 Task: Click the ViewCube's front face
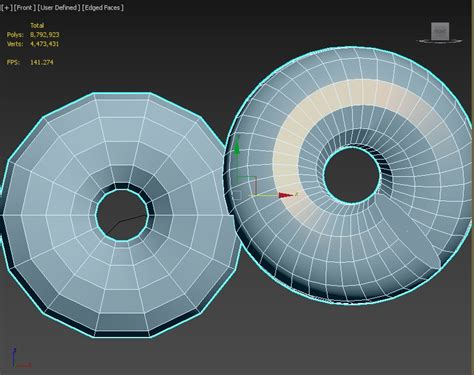coord(440,31)
